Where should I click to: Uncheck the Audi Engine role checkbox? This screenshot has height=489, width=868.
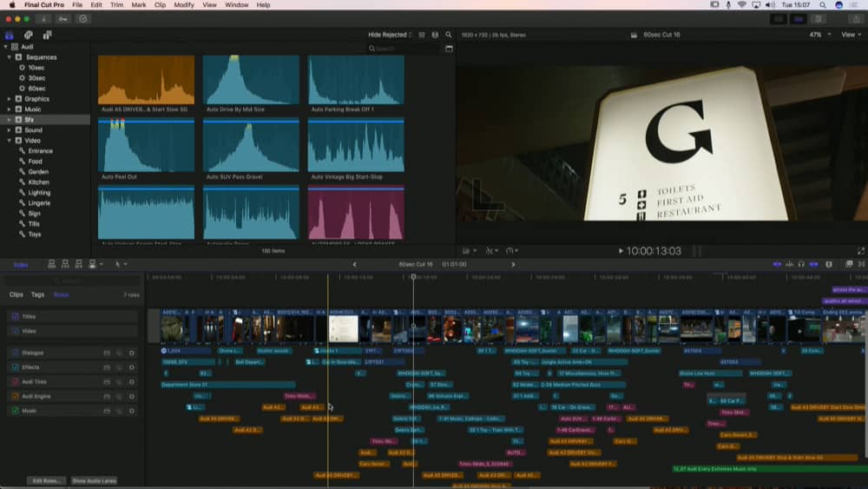pyautogui.click(x=15, y=397)
